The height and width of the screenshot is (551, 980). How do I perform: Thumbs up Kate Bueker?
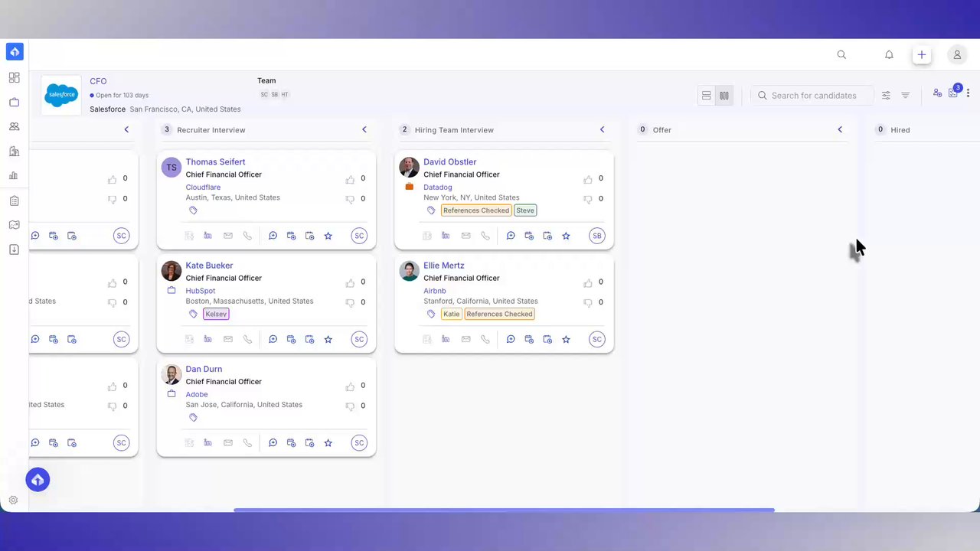coord(350,282)
